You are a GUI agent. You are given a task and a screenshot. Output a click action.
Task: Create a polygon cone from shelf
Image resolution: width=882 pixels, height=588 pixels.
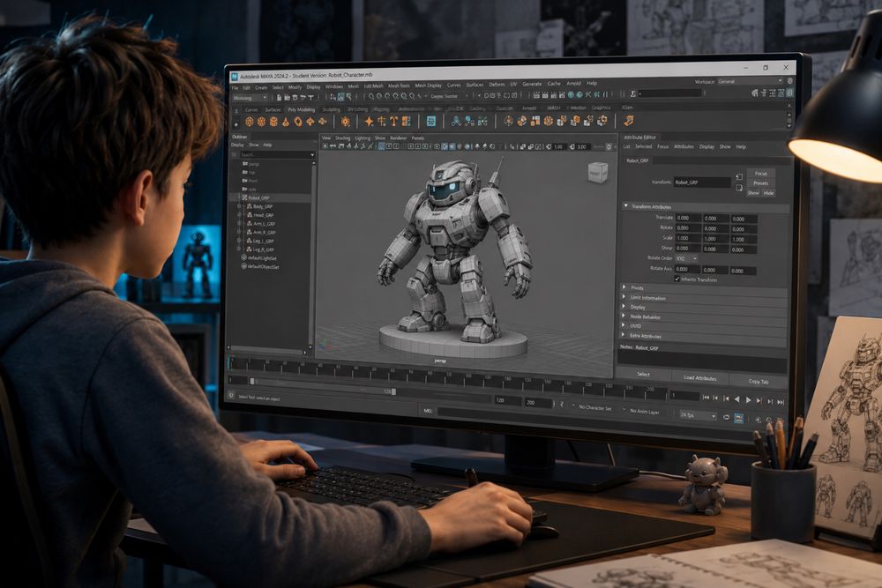(286, 122)
